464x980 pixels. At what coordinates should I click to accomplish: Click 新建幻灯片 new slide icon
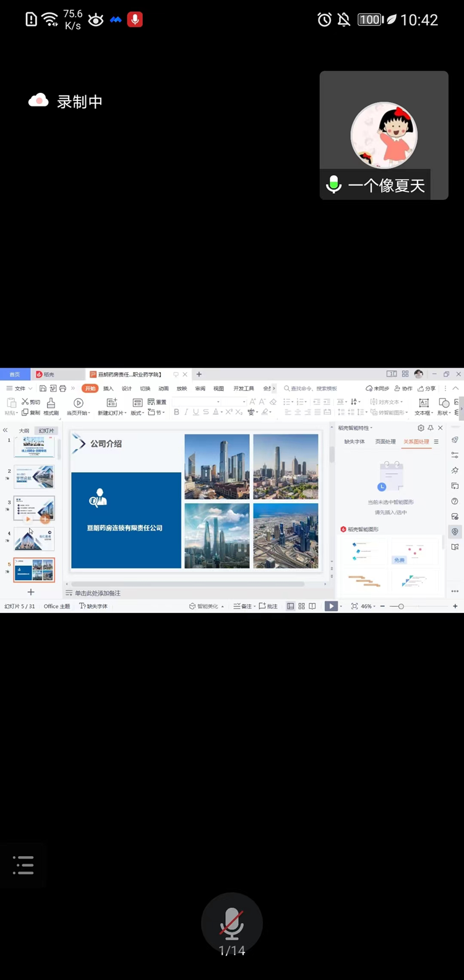112,403
